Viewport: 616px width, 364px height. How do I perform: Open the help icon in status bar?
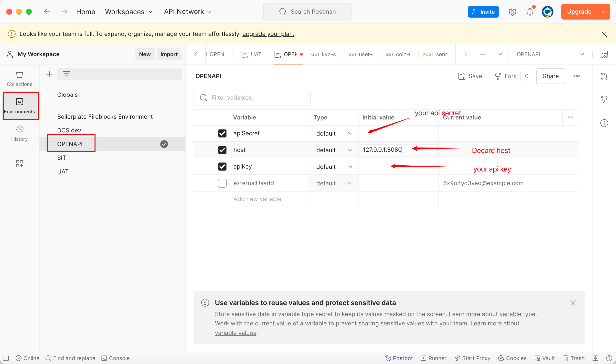pyautogui.click(x=609, y=358)
